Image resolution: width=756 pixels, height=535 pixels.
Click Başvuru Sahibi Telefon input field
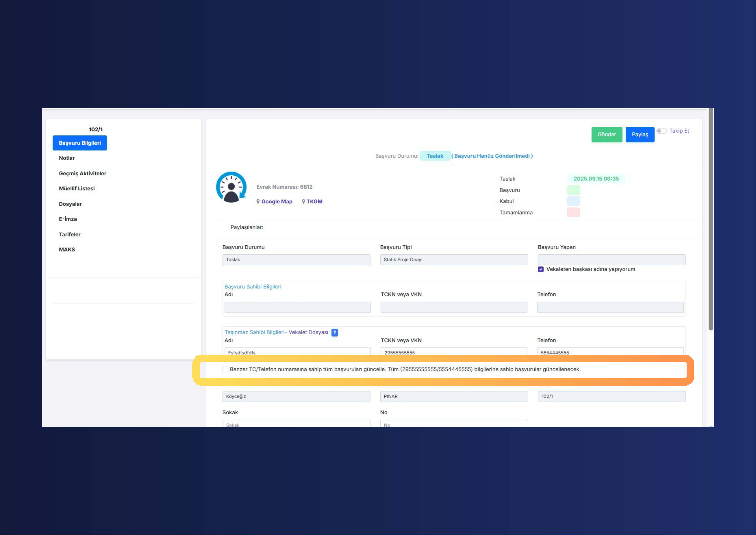(610, 308)
